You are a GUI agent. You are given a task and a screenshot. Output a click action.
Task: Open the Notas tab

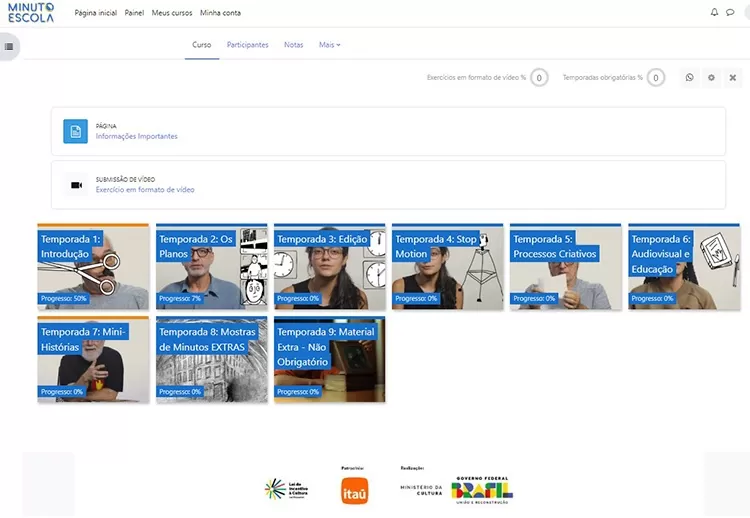(293, 45)
